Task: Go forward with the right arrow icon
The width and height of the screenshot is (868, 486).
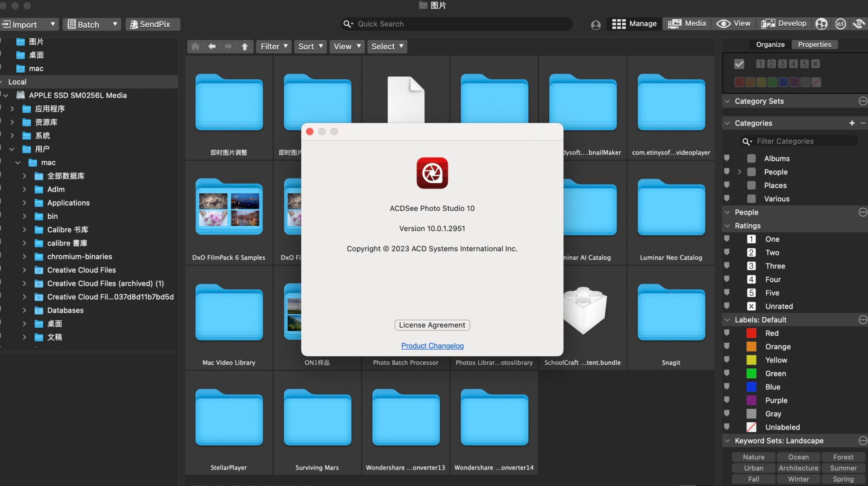Action: 228,46
